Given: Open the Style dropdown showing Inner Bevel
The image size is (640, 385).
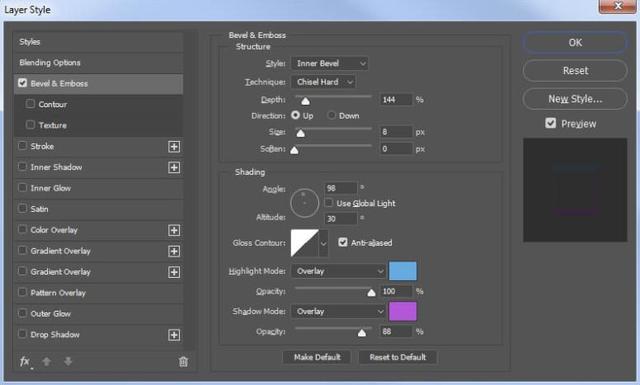Looking at the screenshot, I should tap(329, 63).
